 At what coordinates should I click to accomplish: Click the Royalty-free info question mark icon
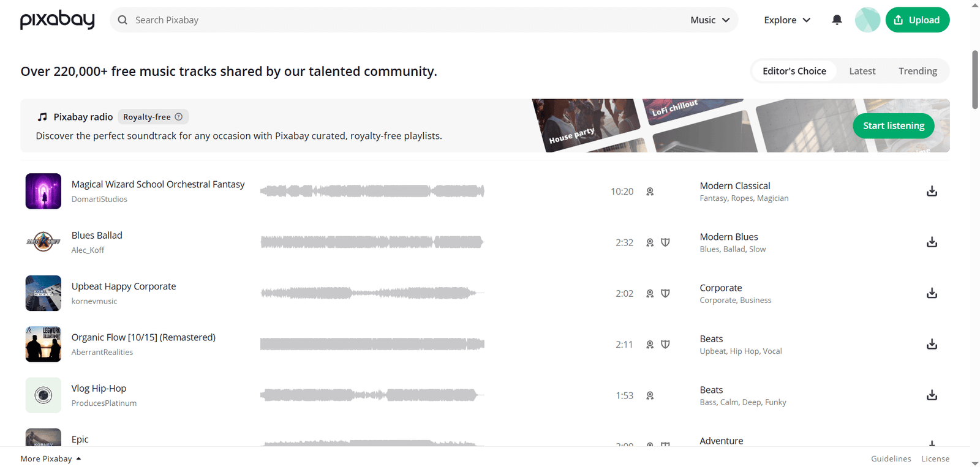[x=179, y=117]
